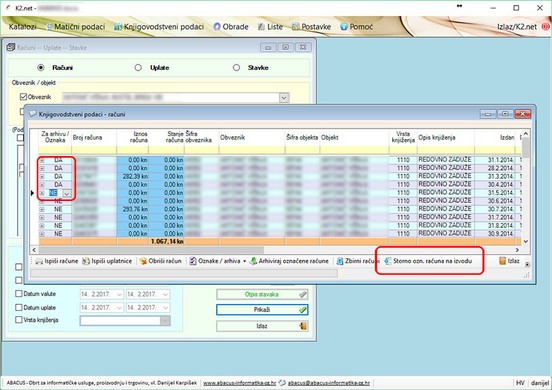Click the Izlaz icon in accounts toolbar
Image resolution: width=552 pixels, height=390 pixels.
coord(502,261)
